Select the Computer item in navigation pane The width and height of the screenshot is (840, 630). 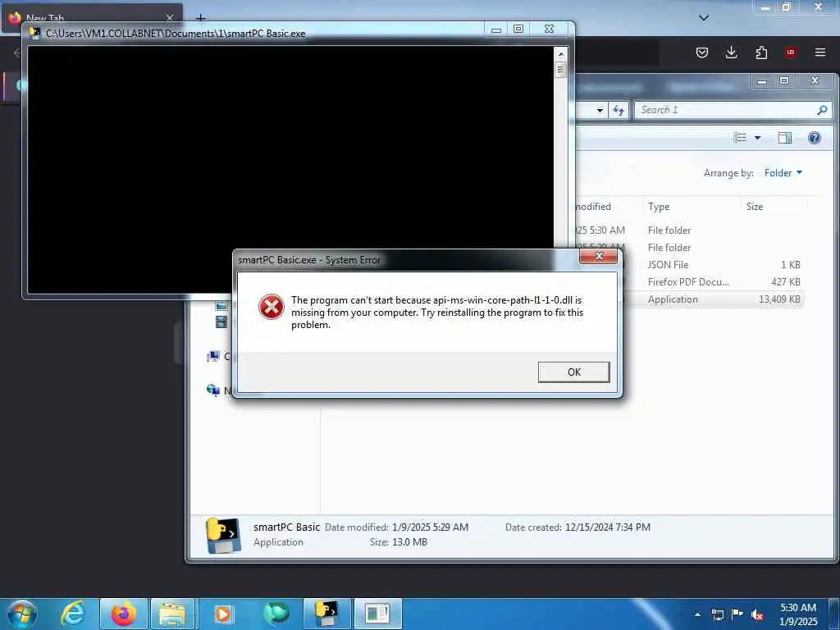pyautogui.click(x=218, y=356)
